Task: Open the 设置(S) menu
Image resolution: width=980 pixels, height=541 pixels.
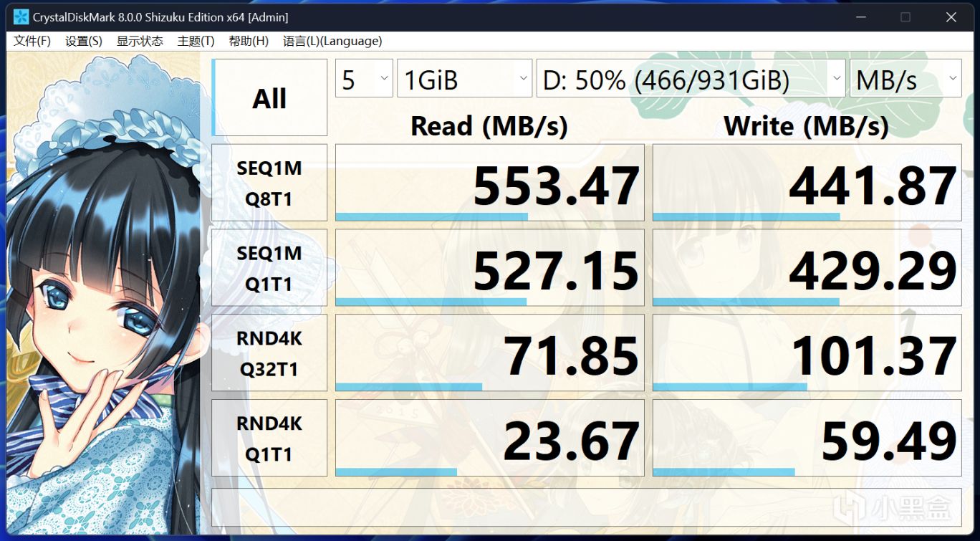Action: 84,41
